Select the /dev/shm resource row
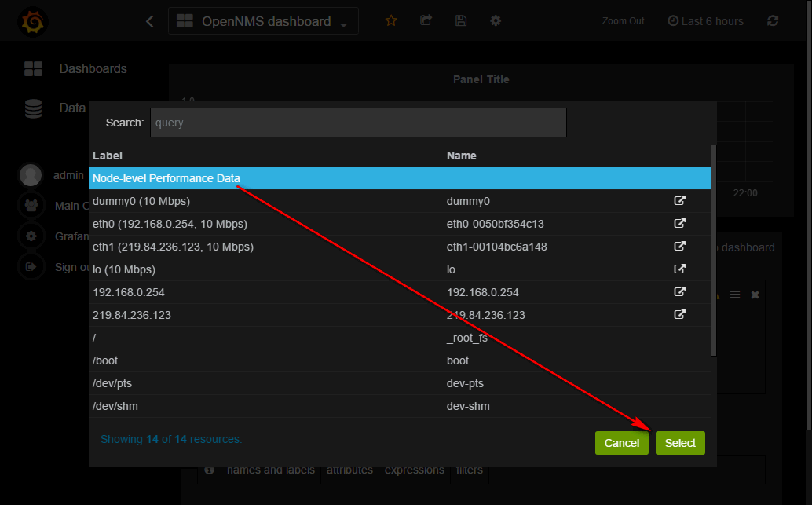The height and width of the screenshot is (505, 812). (399, 406)
